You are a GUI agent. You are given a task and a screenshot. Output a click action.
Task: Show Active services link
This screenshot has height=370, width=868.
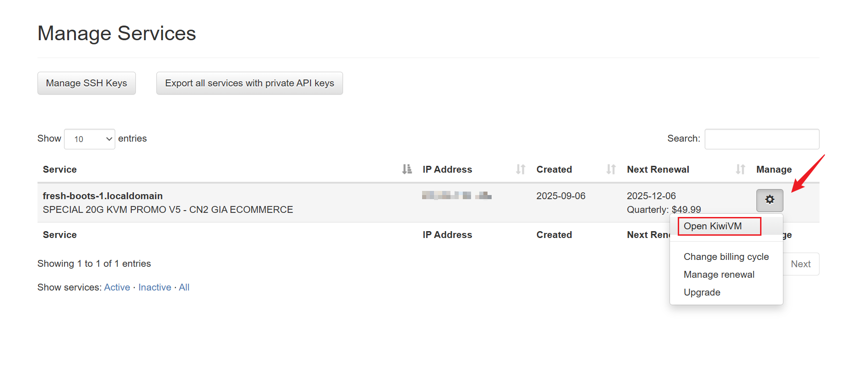pyautogui.click(x=117, y=287)
